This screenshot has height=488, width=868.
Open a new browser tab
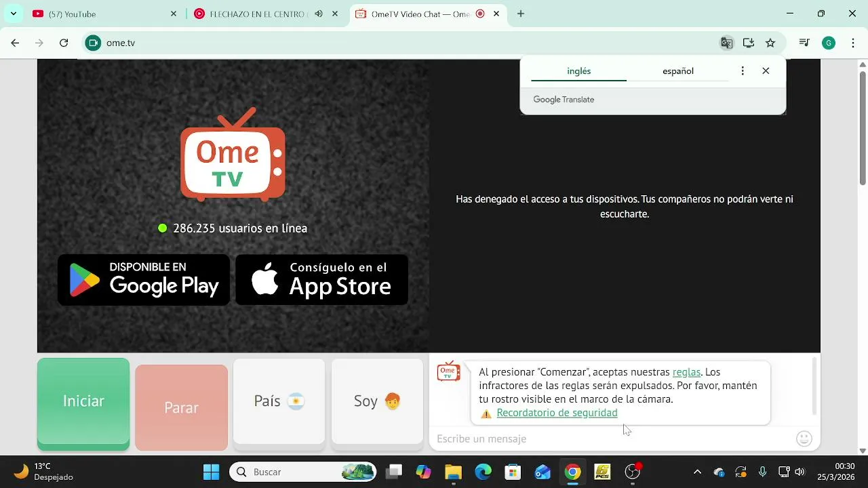coord(521,14)
